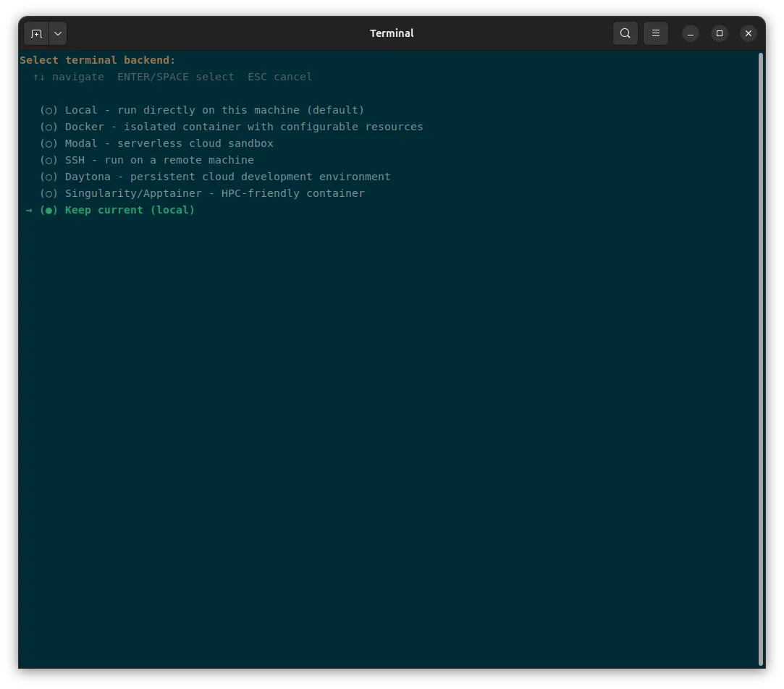The height and width of the screenshot is (689, 784).
Task: Click the 'ENTER/SPACE select' hint text
Action: [x=175, y=77]
